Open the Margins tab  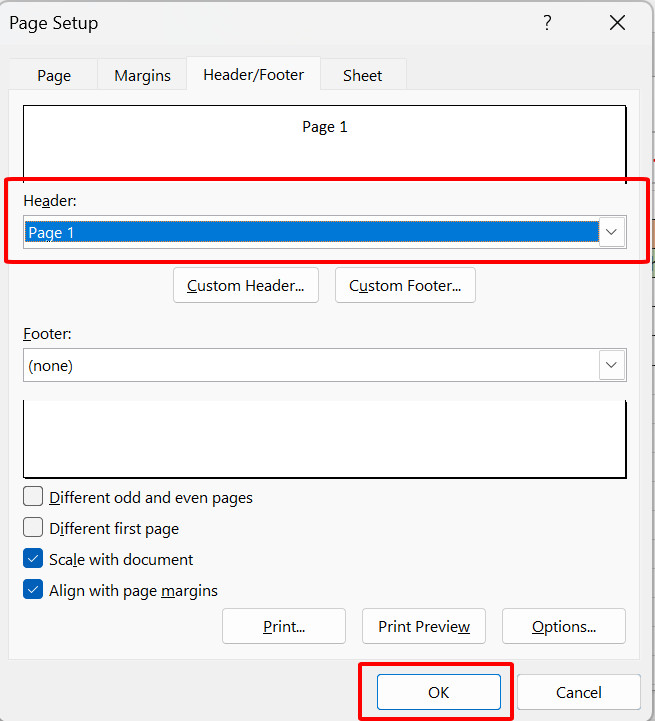coord(142,75)
